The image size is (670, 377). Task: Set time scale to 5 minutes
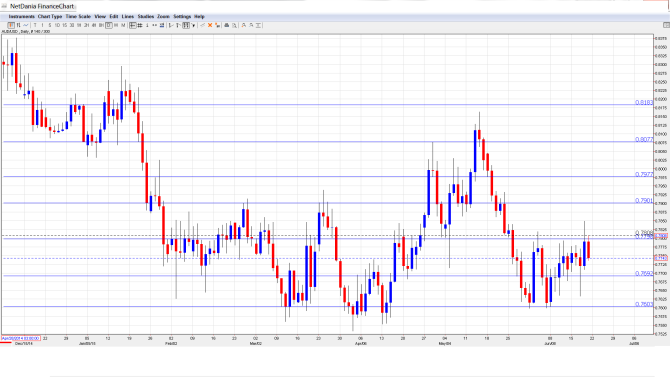coord(50,26)
